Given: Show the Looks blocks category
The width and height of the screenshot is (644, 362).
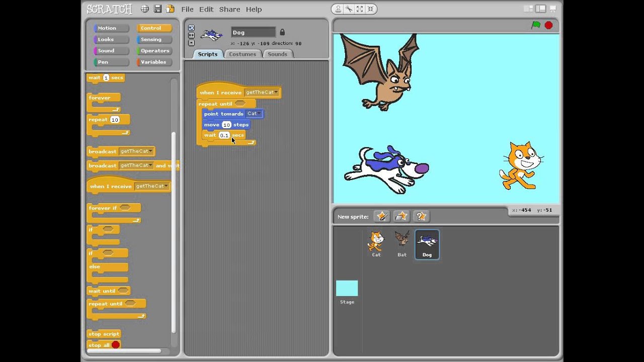Looking at the screenshot, I should pos(111,39).
